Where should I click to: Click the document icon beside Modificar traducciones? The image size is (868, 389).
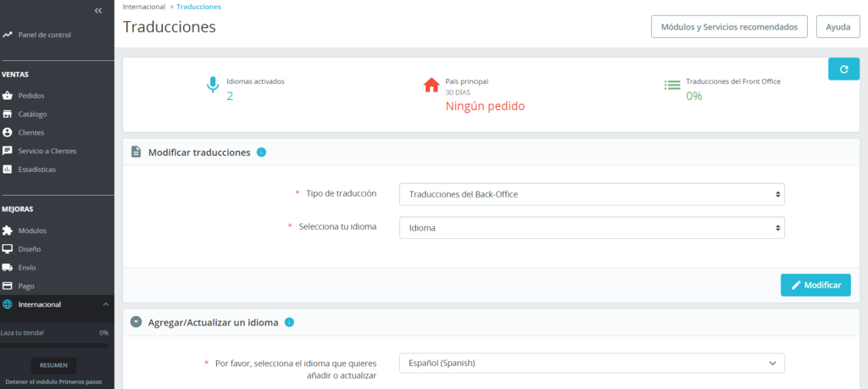click(136, 153)
